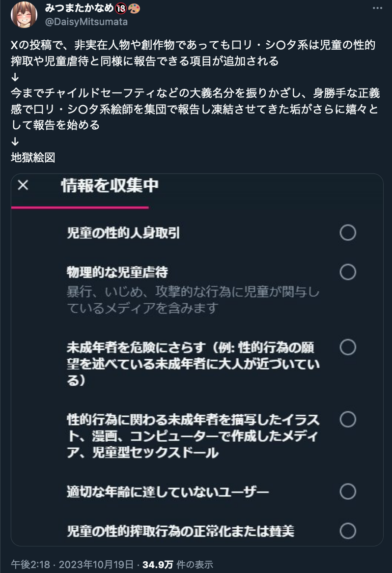View the 34.9万 件の表示 view count
Viewport: 392px width, 573px height.
(178, 564)
